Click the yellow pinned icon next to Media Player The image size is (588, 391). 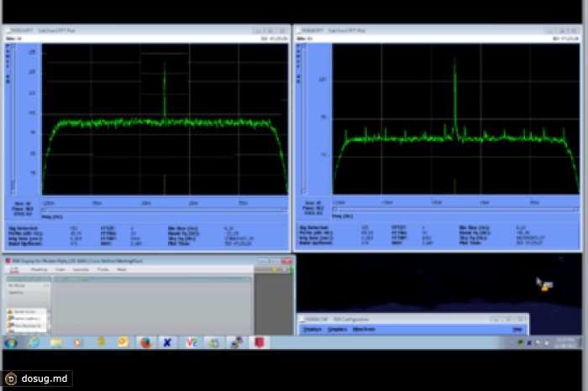pyautogui.click(x=101, y=342)
